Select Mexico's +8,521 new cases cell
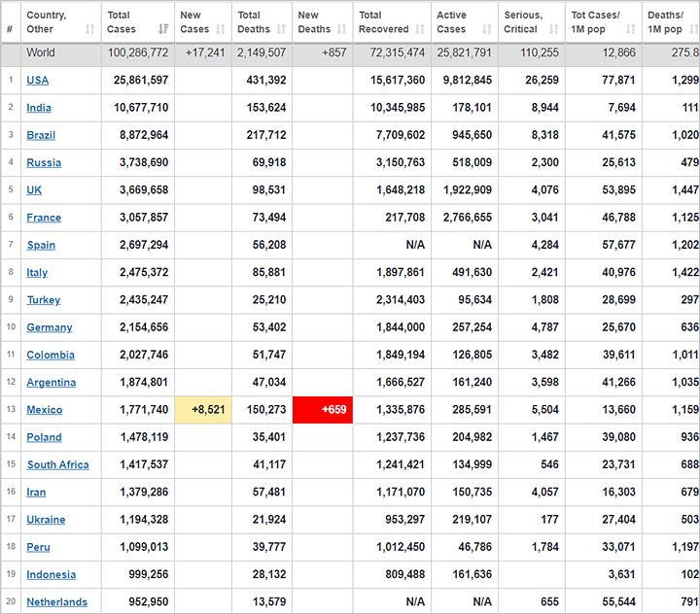The image size is (700, 614). pos(203,410)
